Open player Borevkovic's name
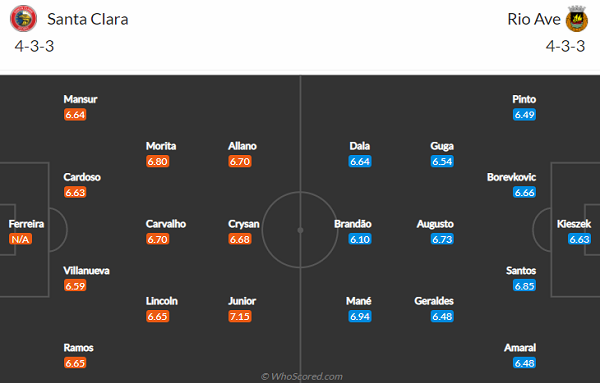600x383 pixels. (511, 177)
